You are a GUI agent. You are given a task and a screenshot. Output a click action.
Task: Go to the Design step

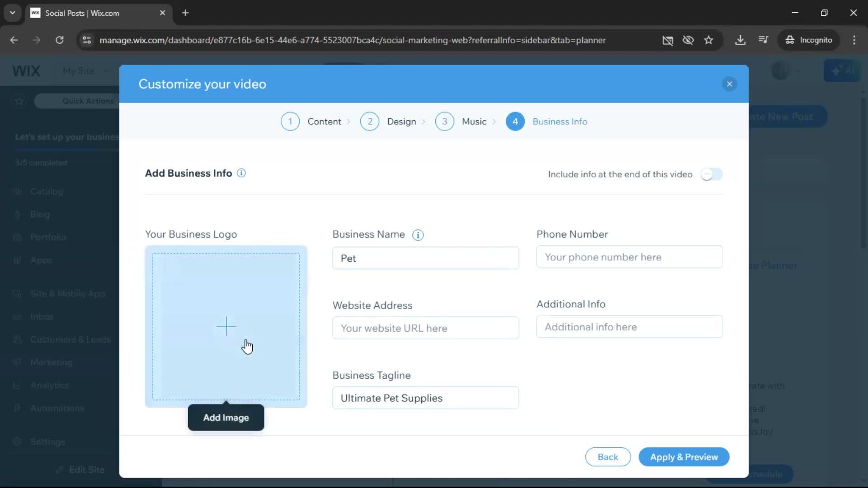pyautogui.click(x=401, y=122)
